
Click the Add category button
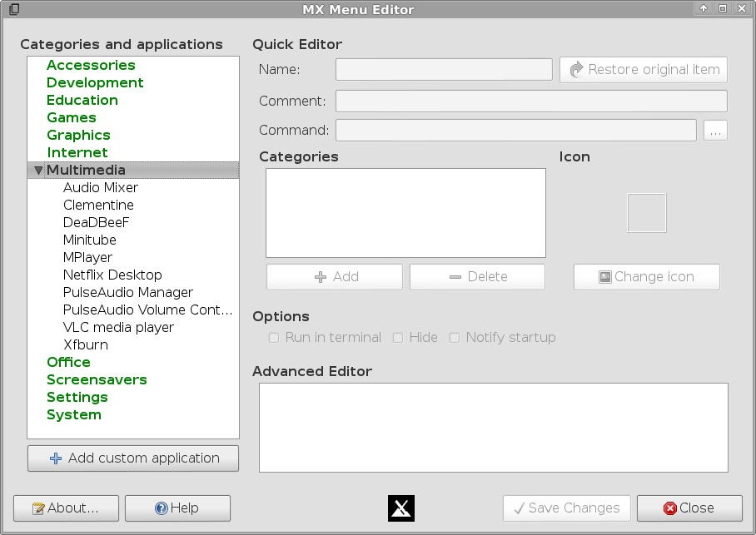(x=335, y=277)
